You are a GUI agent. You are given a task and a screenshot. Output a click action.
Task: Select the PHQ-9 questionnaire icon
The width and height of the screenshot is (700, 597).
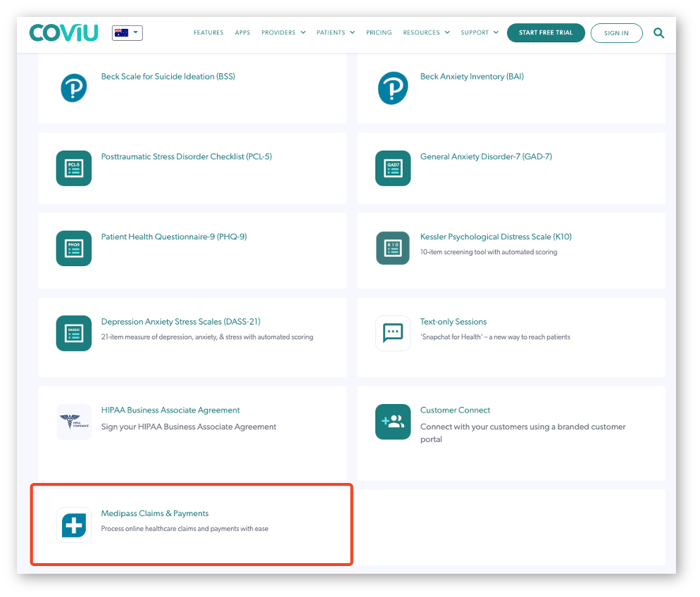(x=73, y=248)
